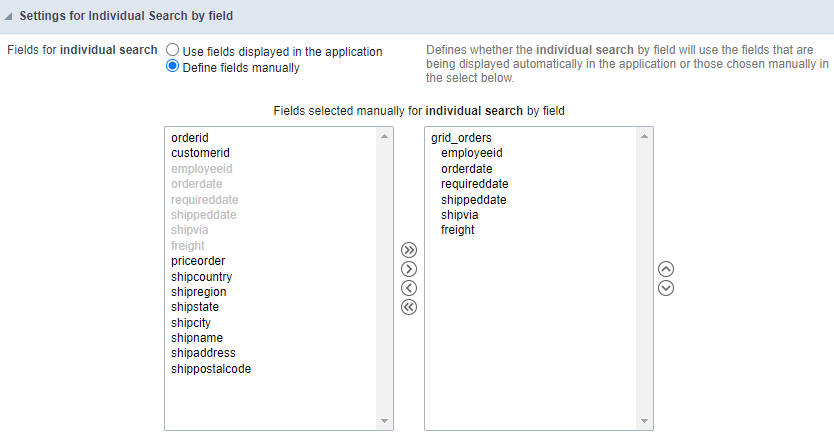The height and width of the screenshot is (433, 834).
Task: Select shipvia in the selected fields list
Action: click(x=460, y=215)
